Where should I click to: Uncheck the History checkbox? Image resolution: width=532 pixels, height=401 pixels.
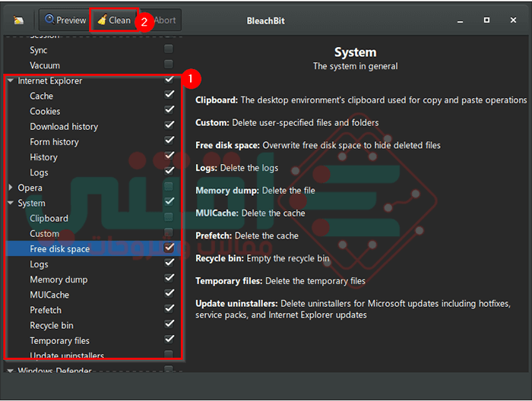click(169, 156)
